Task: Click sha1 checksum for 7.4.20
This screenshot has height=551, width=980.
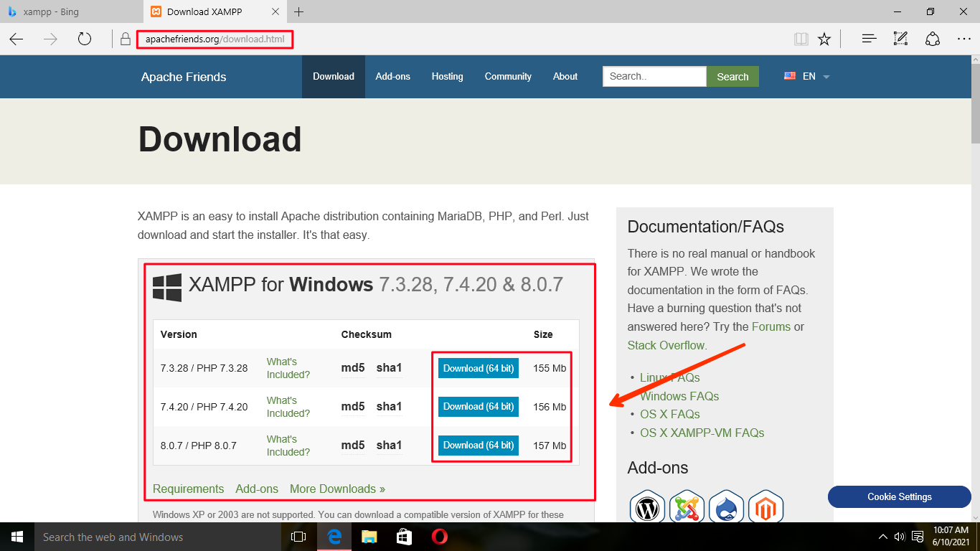Action: pos(389,407)
